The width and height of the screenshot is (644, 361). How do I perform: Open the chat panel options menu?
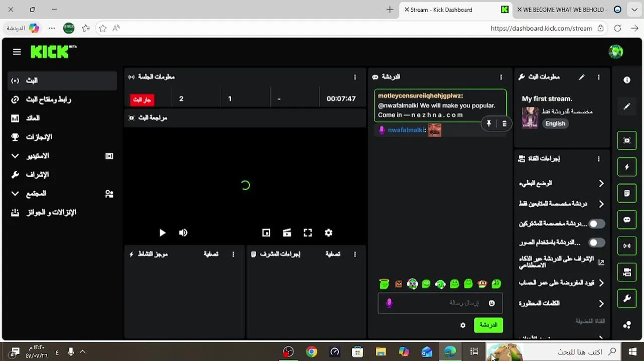(501, 77)
